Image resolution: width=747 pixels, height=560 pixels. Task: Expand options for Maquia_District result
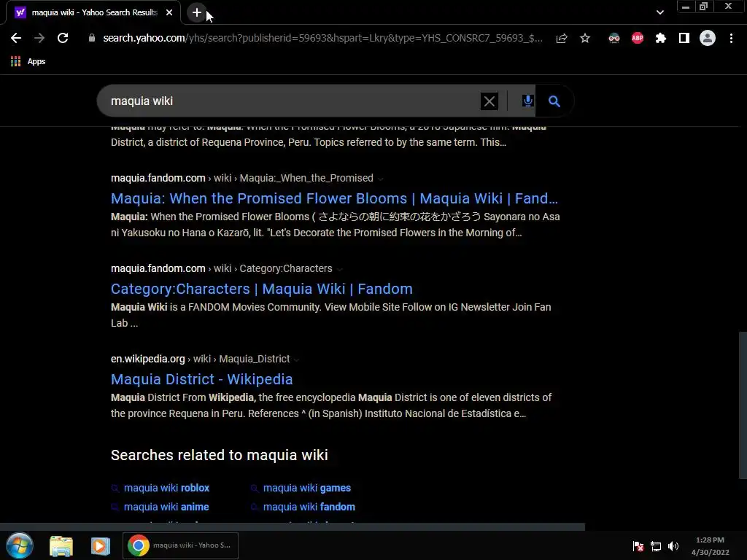tap(296, 359)
